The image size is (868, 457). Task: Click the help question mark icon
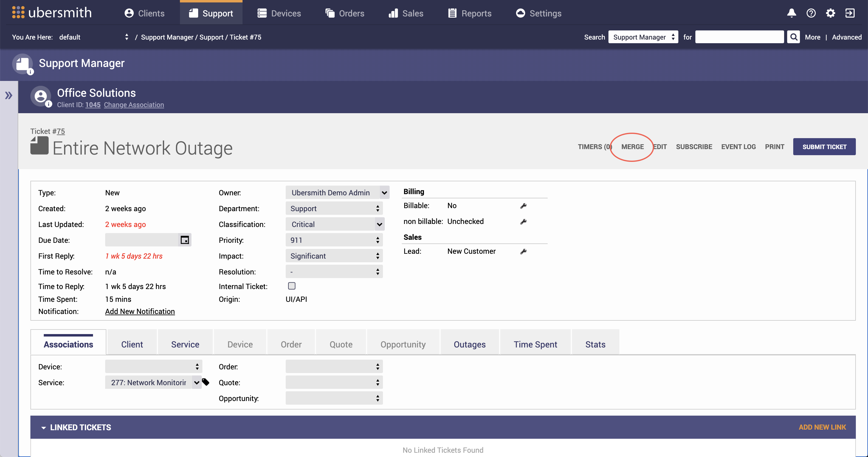811,13
